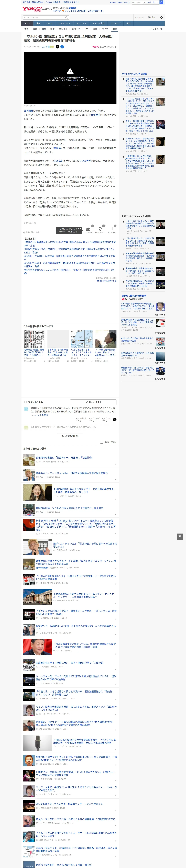Click the コメントを書く button
The width and height of the screenshot is (186, 868).
pos(93,402)
